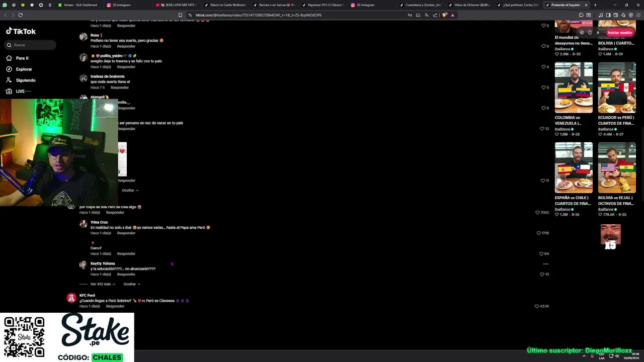Close the Probando el Exquisito tab
Screen dimensions: 644x362
[x=586, y=5]
